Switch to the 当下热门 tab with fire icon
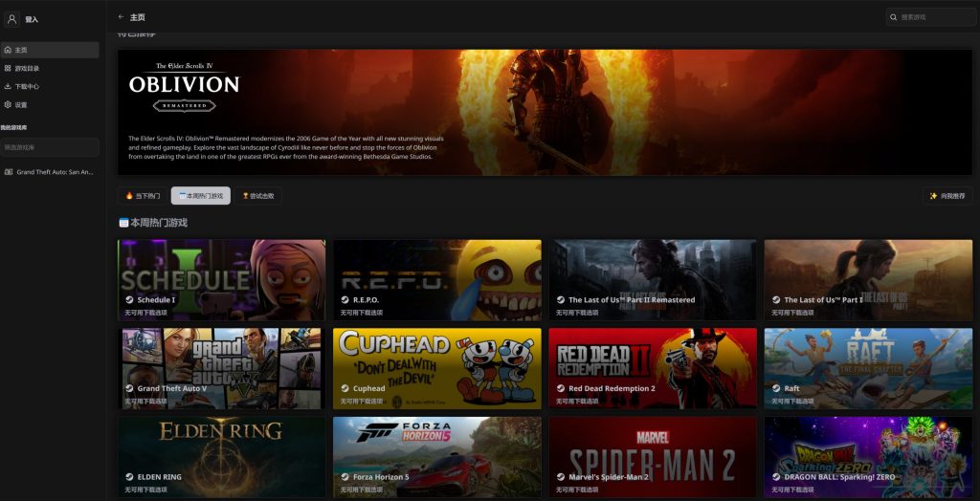This screenshot has width=980, height=501. (x=143, y=196)
